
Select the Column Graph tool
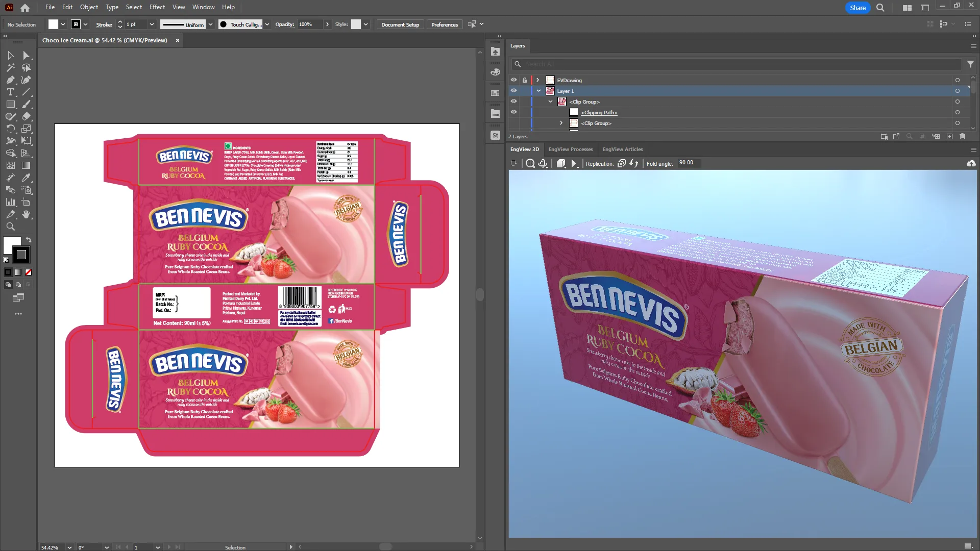(10, 202)
